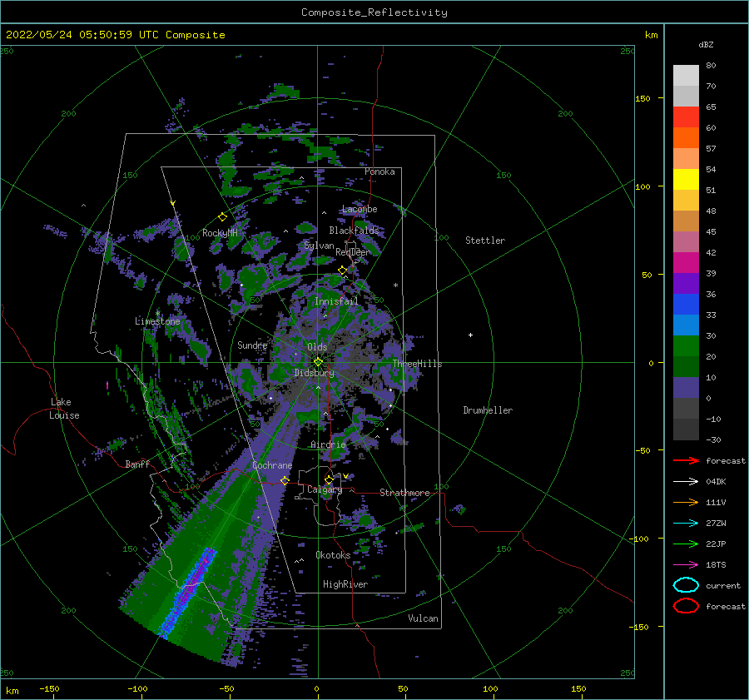Click the dBZ legend heading
The width and height of the screenshot is (749, 700).
(706, 44)
